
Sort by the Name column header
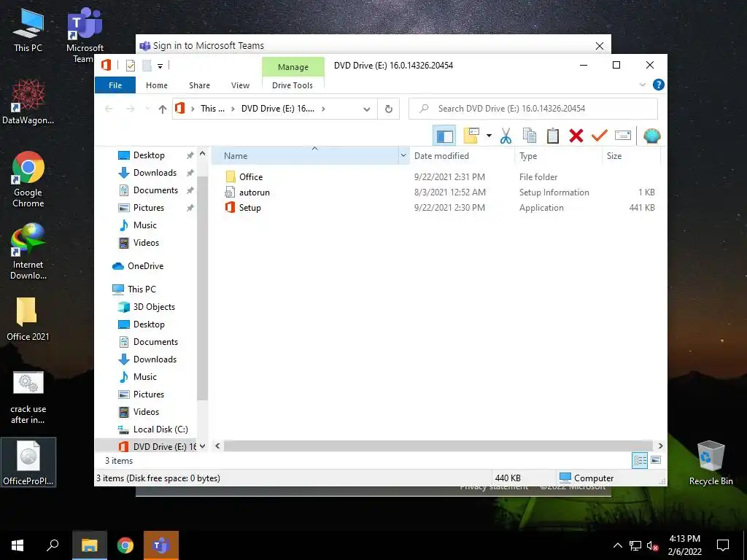point(305,156)
